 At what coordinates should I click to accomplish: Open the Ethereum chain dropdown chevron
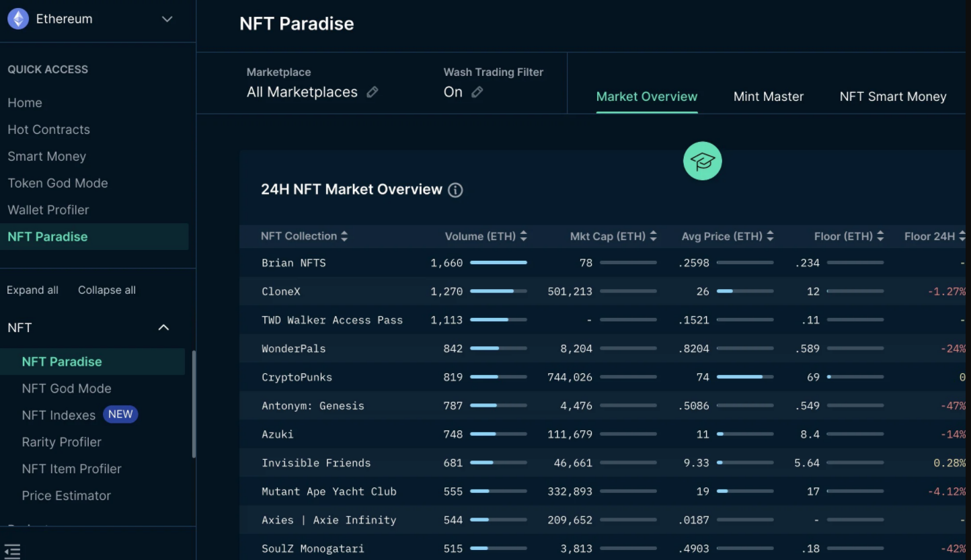167,19
